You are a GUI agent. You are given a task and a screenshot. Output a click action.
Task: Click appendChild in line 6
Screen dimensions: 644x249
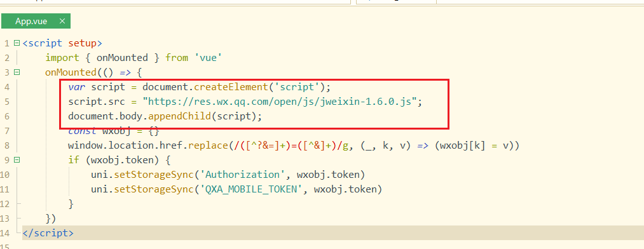180,116
